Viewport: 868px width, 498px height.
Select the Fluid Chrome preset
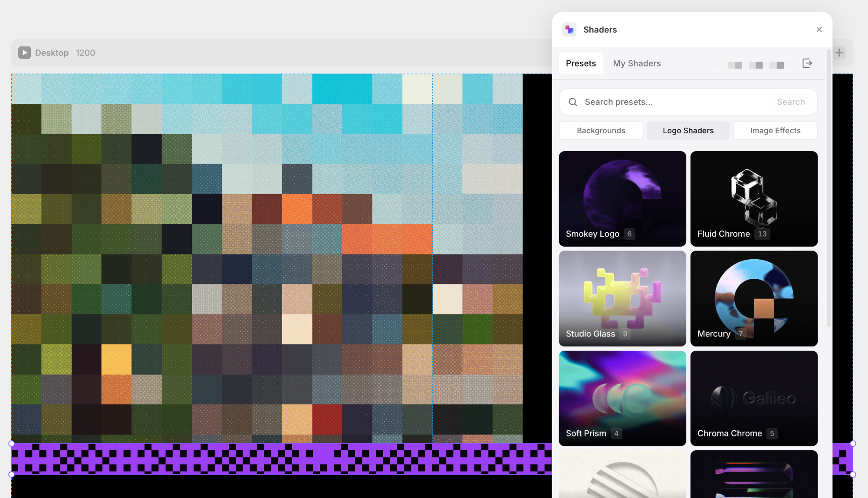[x=754, y=199]
